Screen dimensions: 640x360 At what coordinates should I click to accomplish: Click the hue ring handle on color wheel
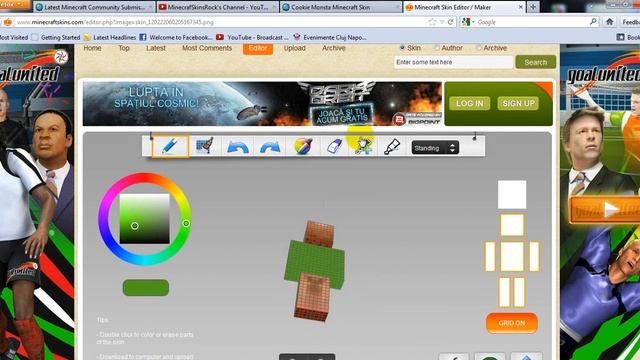(x=186, y=223)
